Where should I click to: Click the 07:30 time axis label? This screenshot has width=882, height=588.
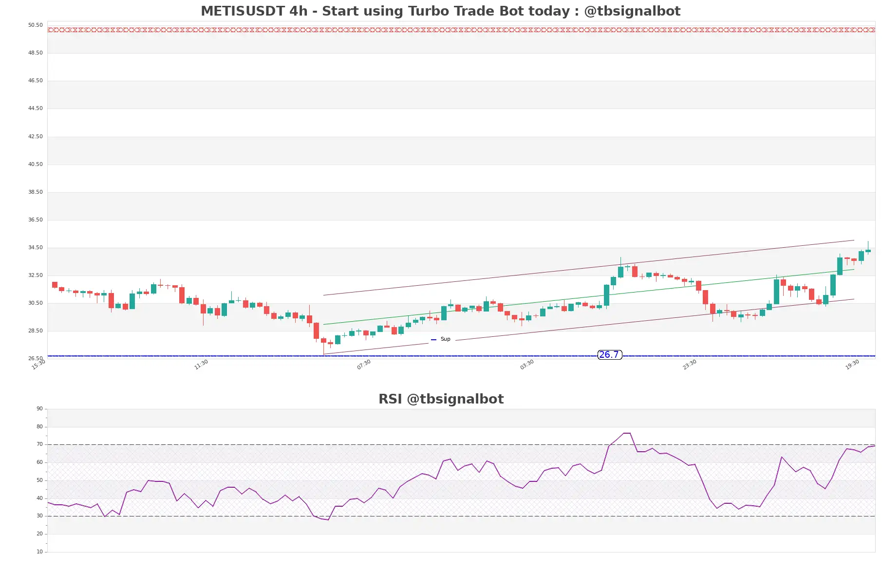coord(364,365)
